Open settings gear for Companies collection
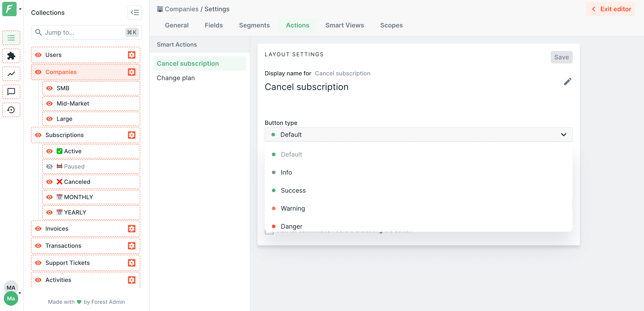 (x=131, y=72)
